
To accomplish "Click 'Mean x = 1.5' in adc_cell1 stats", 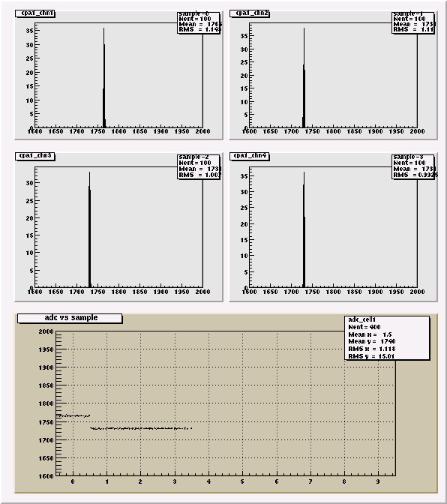I will click(370, 334).
